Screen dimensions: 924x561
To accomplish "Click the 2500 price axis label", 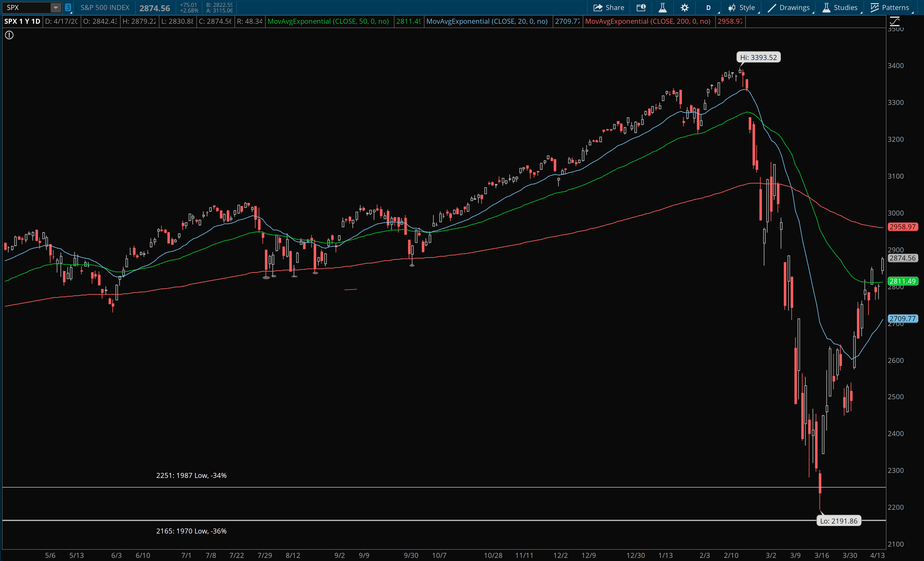I will coord(896,396).
